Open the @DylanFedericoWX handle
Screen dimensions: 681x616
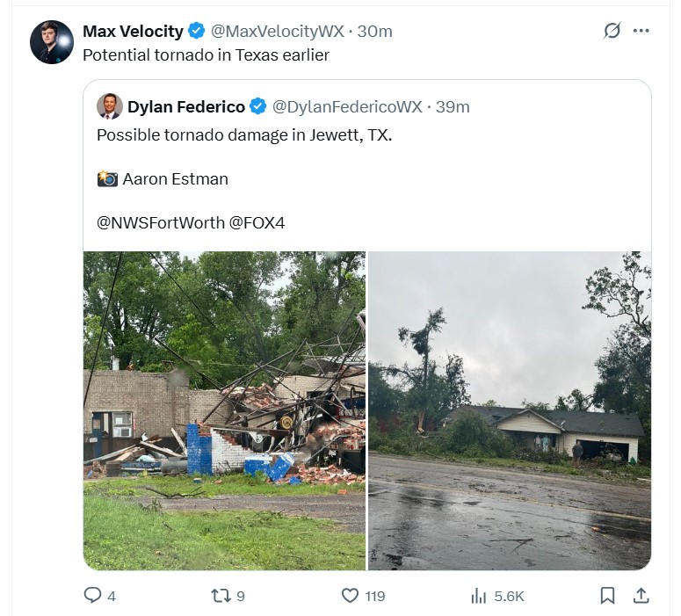[347, 107]
